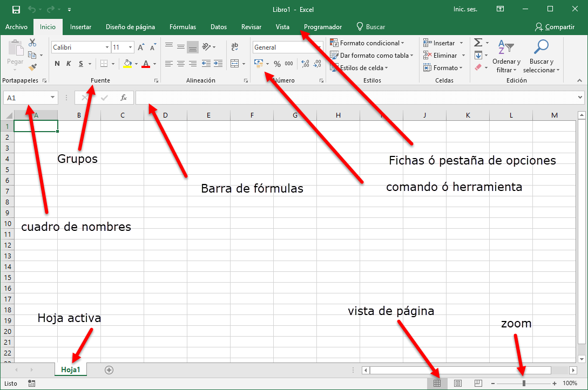Click the percent style icon

(277, 64)
